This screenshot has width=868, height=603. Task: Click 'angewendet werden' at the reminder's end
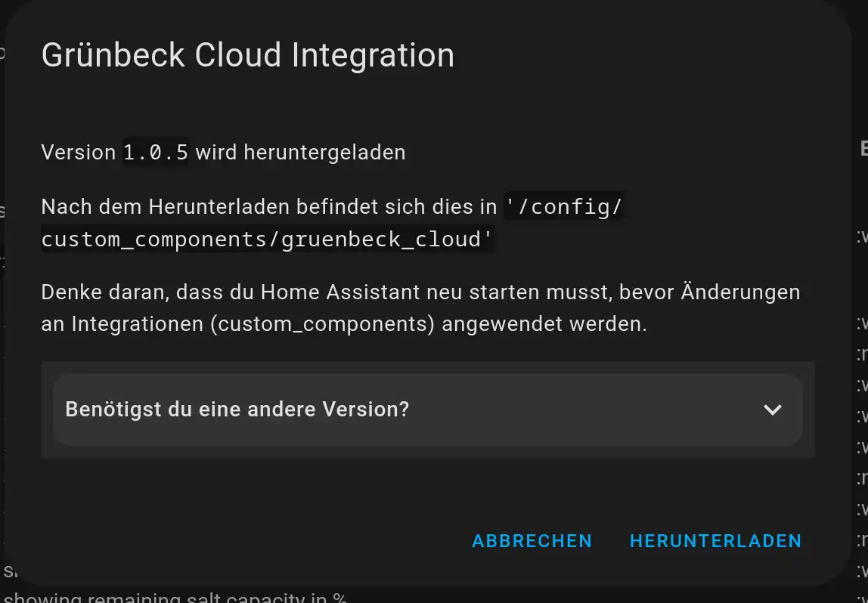[x=544, y=324]
